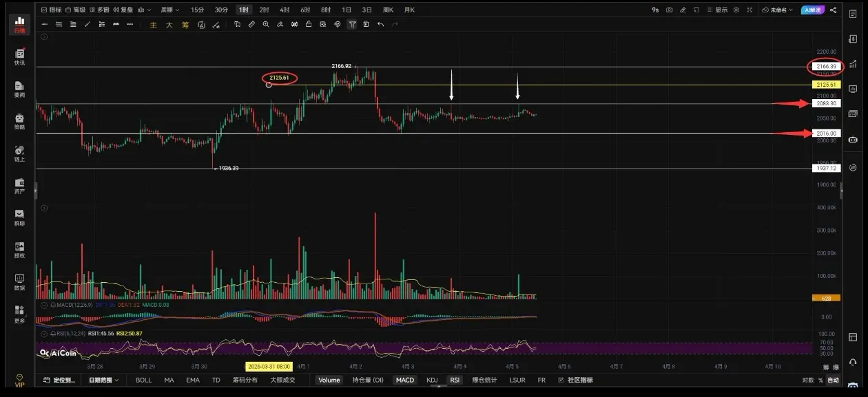Open the 资产 assets sidebar icon
This screenshot has height=397, width=868.
[x=19, y=186]
